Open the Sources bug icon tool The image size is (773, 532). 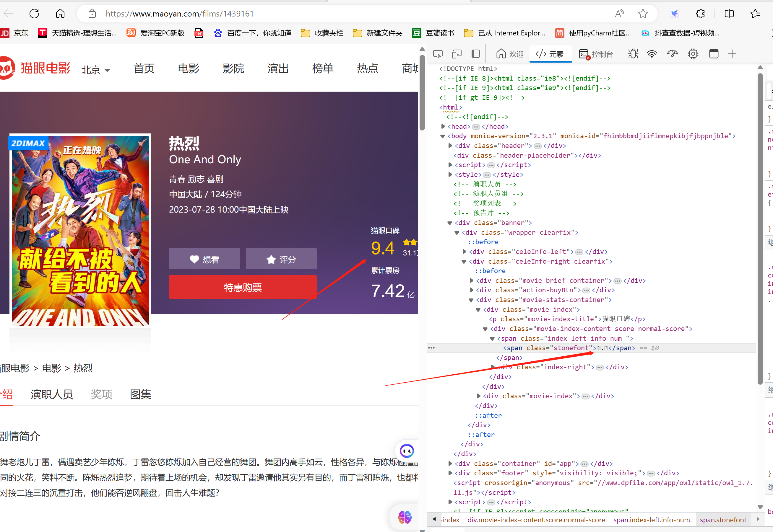pos(633,54)
